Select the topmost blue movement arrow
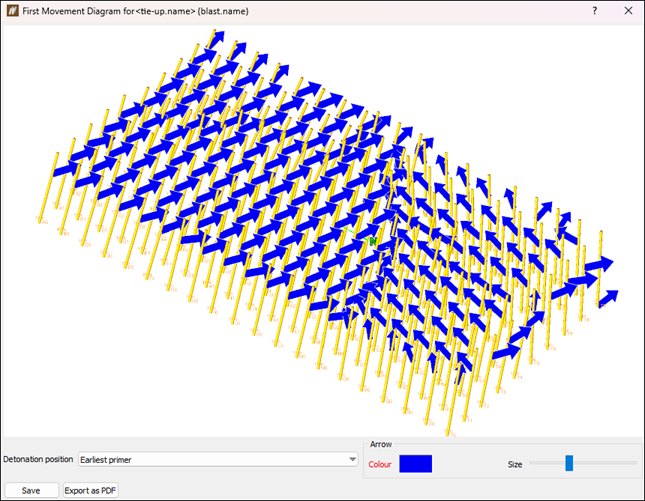This screenshot has height=501, width=645. [218, 38]
